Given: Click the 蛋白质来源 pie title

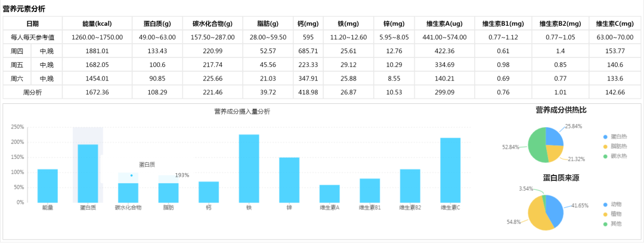Looking at the screenshot, I should click(x=561, y=178).
